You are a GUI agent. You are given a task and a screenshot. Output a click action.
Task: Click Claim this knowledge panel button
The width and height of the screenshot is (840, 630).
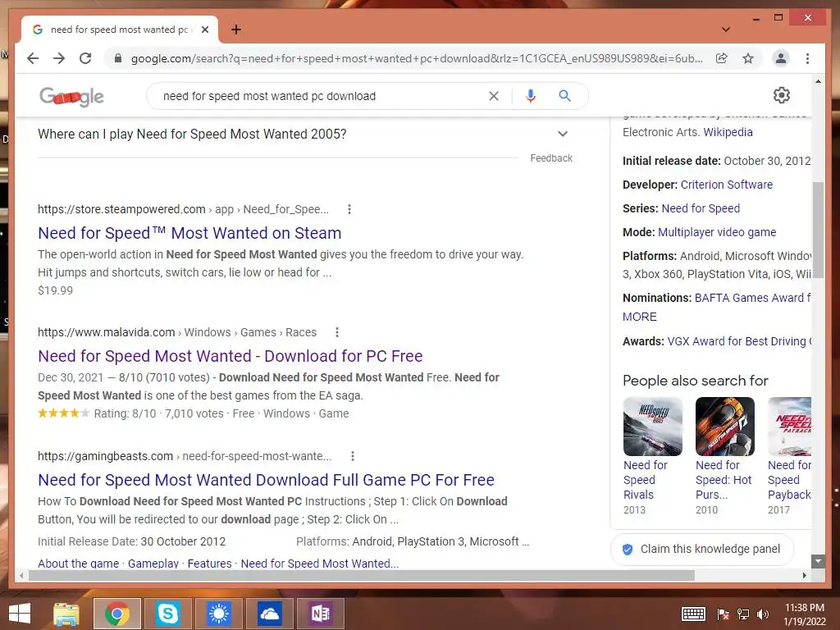[702, 549]
